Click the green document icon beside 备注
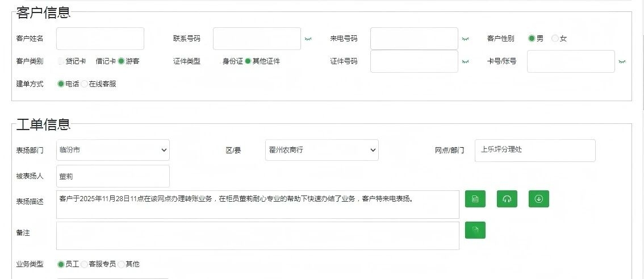The width and height of the screenshot is (644, 279). pyautogui.click(x=475, y=230)
